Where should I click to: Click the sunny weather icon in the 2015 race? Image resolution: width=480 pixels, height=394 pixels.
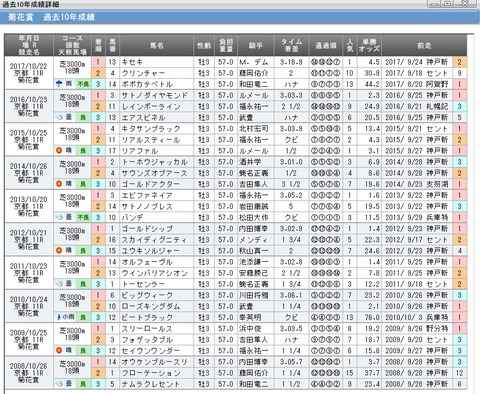coord(59,151)
